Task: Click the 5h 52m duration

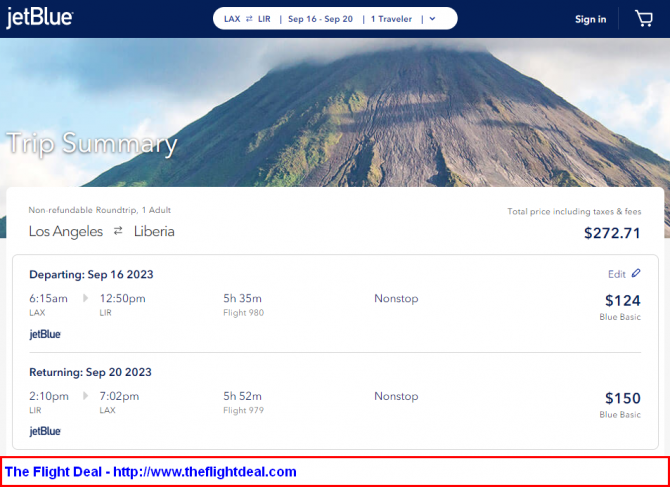Action: (242, 396)
